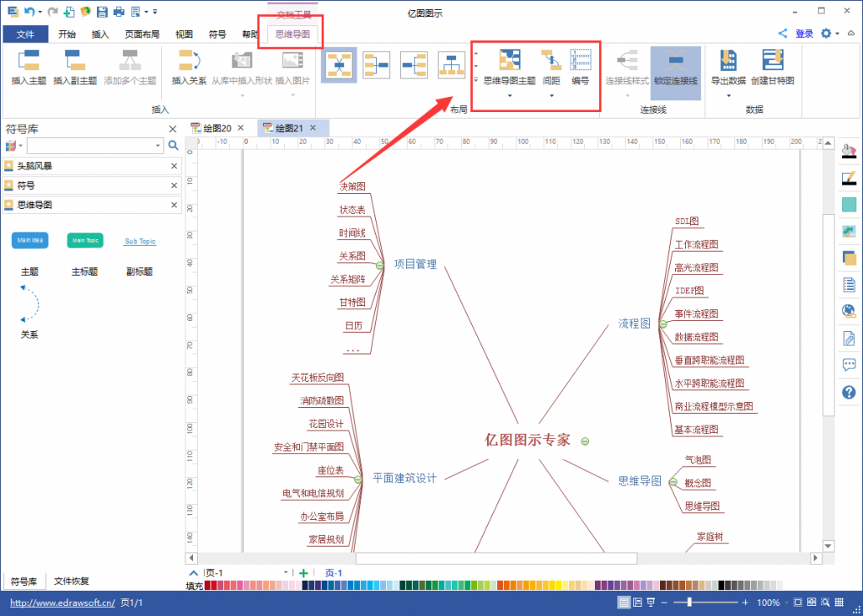Open the 思维导图主题 theme gallery

pos(510,73)
